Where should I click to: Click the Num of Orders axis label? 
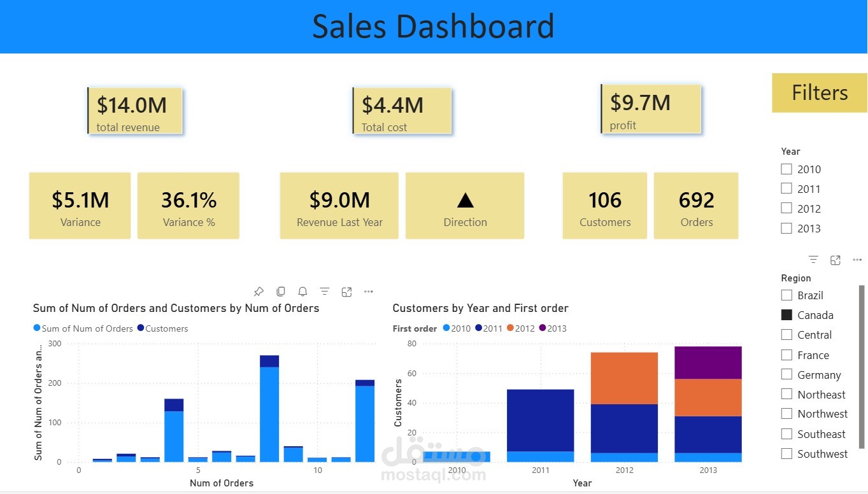[x=222, y=483]
